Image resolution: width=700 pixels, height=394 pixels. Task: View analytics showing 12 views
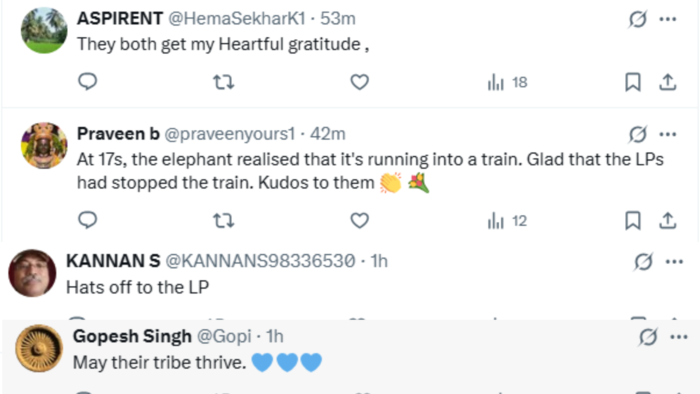(508, 221)
